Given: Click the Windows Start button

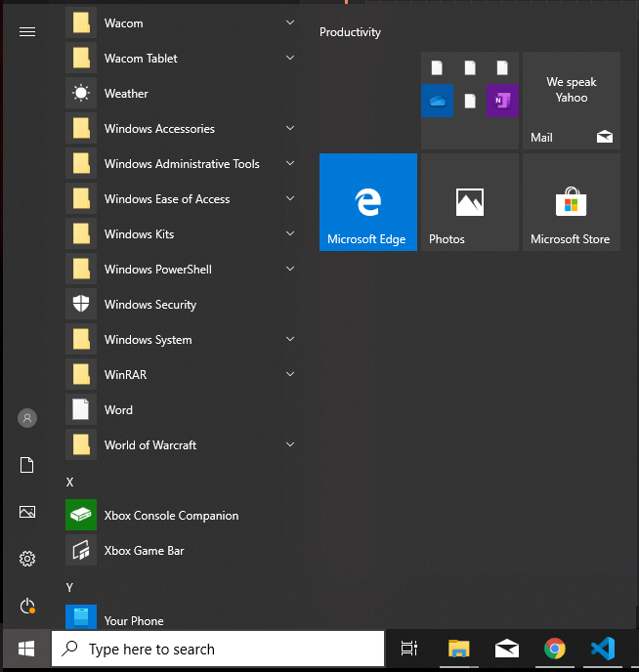Looking at the screenshot, I should coord(26,649).
